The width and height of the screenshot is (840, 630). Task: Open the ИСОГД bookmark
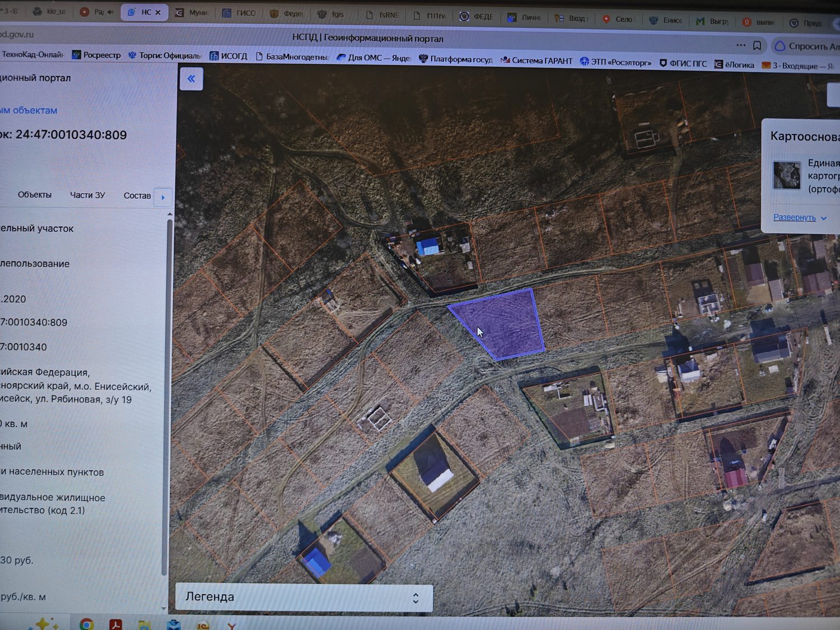point(228,56)
